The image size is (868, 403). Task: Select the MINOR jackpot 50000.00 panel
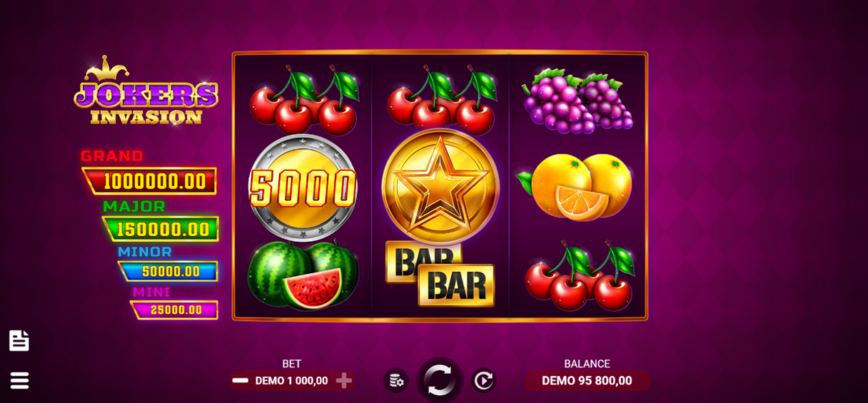(x=168, y=271)
